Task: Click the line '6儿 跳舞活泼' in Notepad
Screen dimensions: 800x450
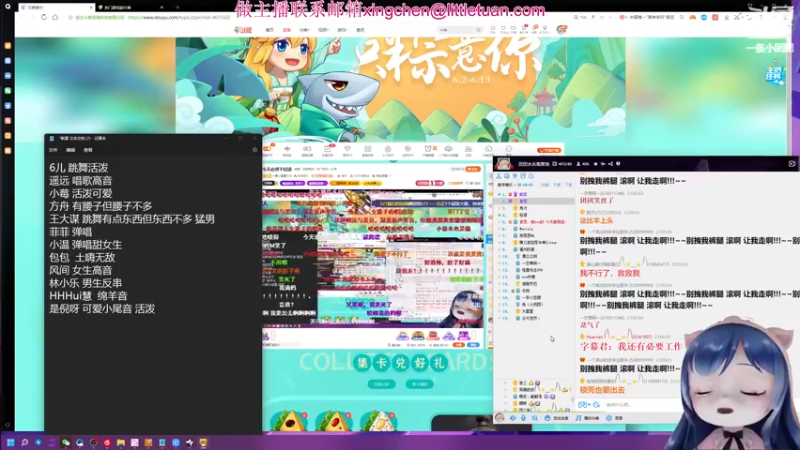Action: pos(79,168)
